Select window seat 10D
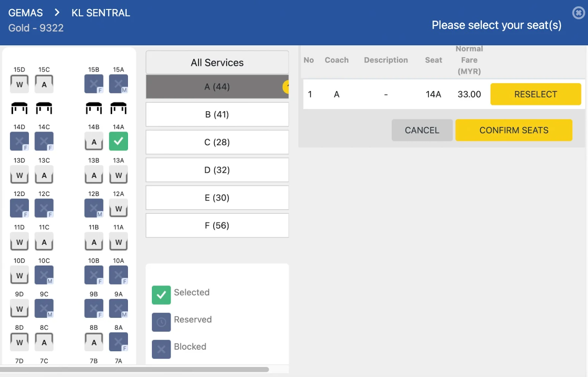Screen dimensions: 588x377 [x=19, y=275]
